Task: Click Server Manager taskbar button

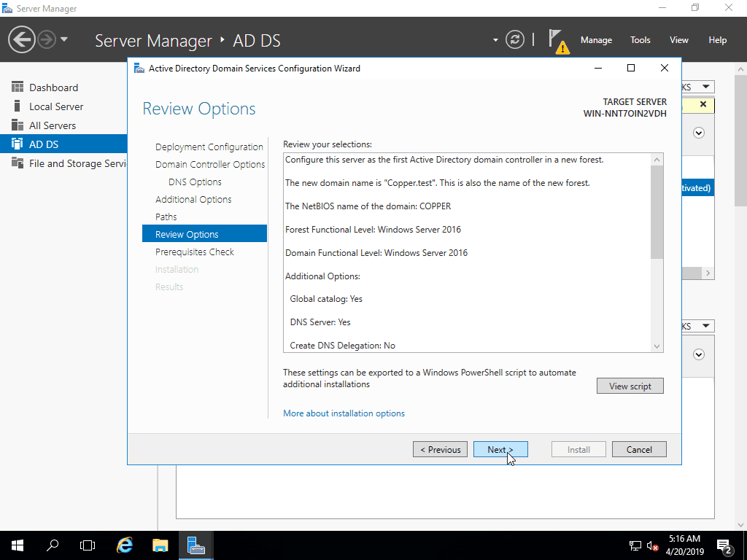Action: pos(196,545)
